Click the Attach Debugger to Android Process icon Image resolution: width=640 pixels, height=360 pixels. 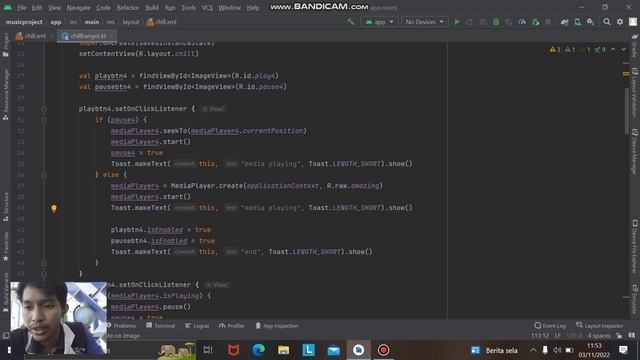[x=535, y=22]
